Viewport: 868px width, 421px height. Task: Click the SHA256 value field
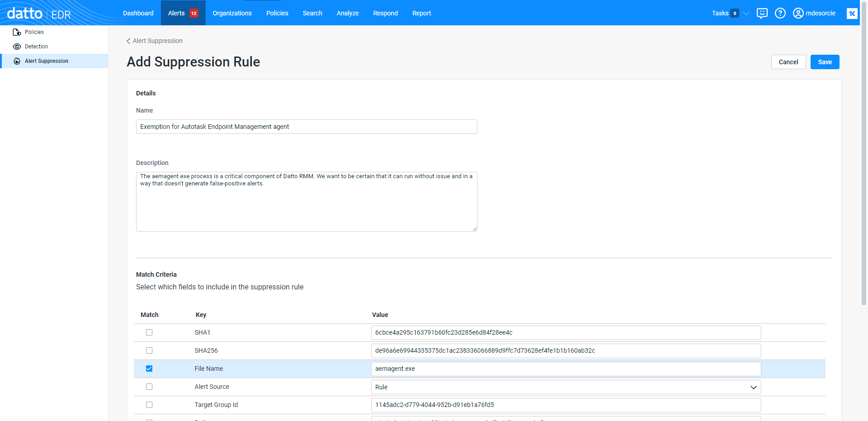click(x=566, y=351)
